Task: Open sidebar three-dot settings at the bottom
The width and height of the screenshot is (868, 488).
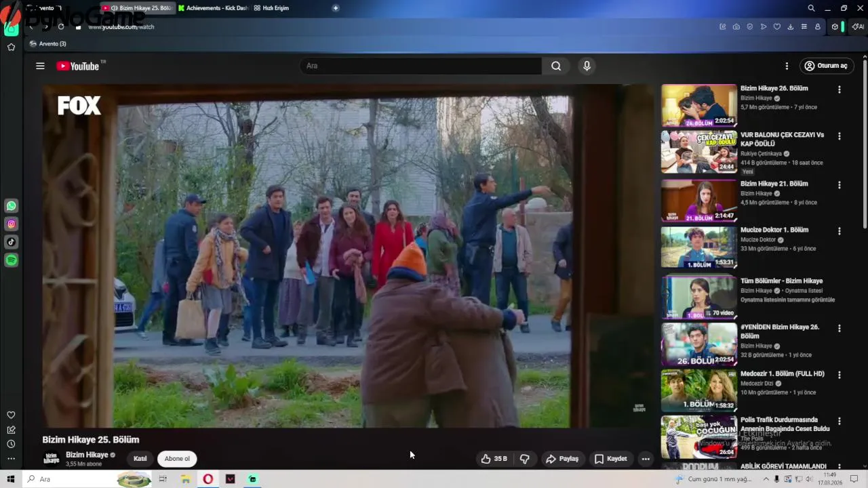Action: pos(11,459)
